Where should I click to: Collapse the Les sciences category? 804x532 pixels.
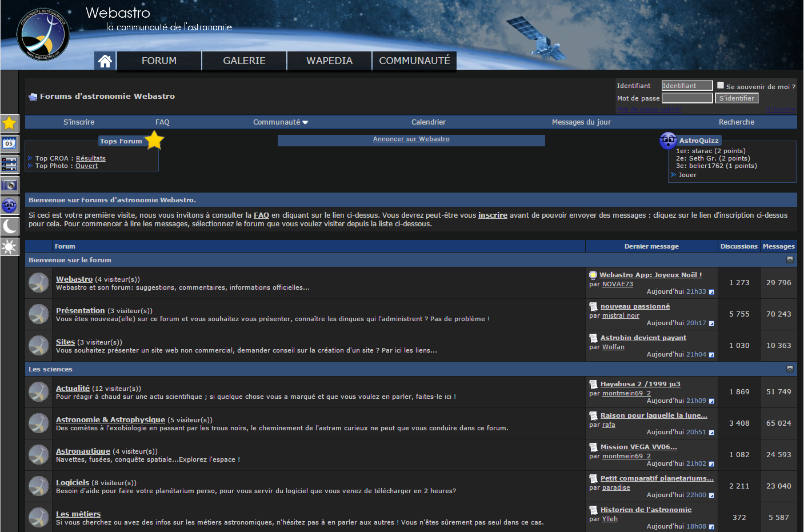pos(790,369)
